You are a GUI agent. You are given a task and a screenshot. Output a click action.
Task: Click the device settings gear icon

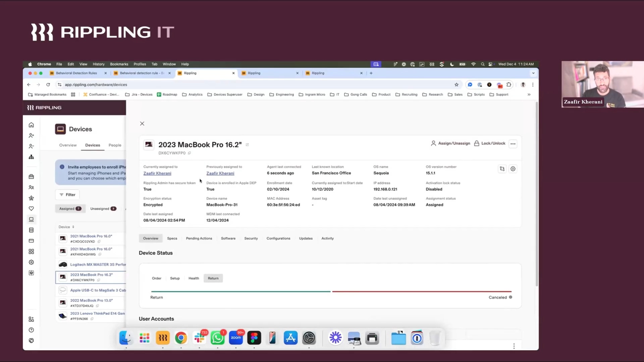(x=513, y=169)
